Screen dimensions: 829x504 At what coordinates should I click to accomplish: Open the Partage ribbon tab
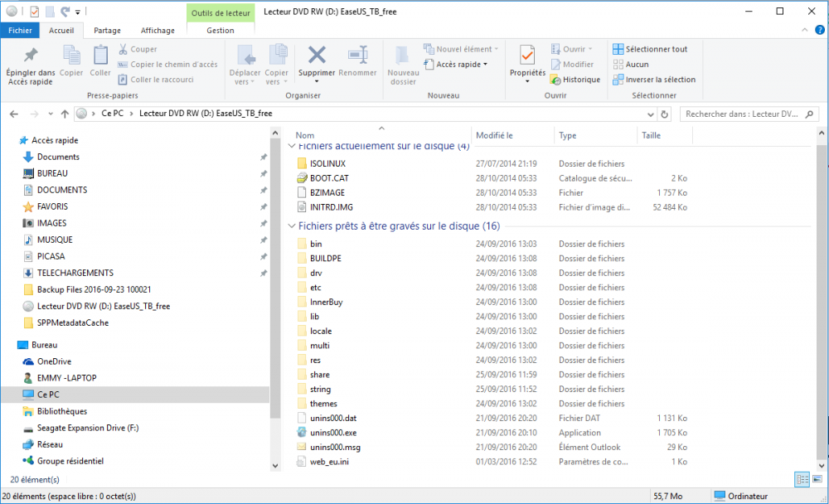(107, 31)
